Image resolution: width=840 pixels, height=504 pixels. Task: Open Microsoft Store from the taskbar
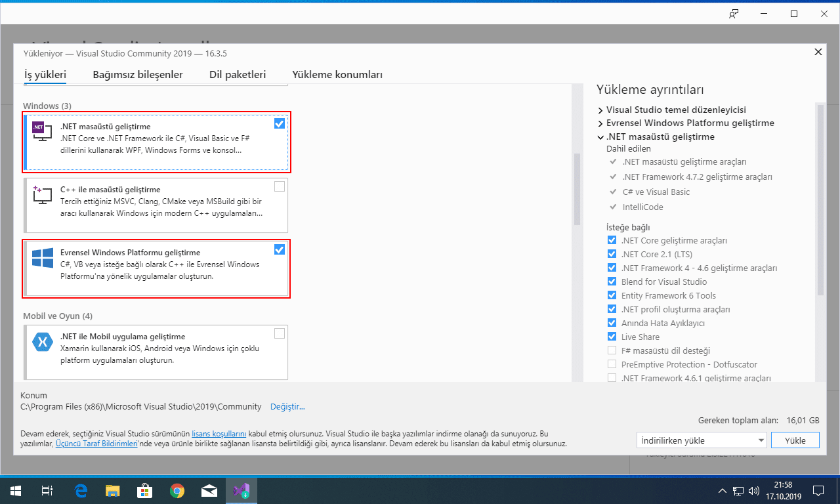[x=144, y=490]
